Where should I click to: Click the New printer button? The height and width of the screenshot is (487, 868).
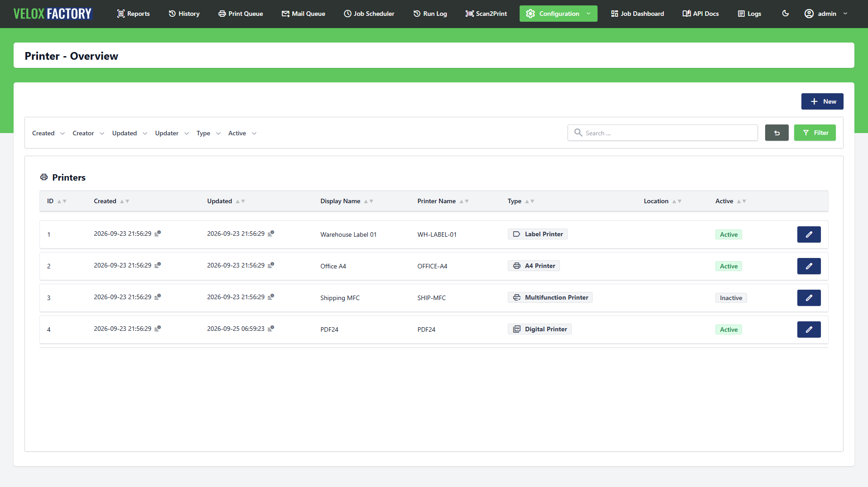point(822,101)
